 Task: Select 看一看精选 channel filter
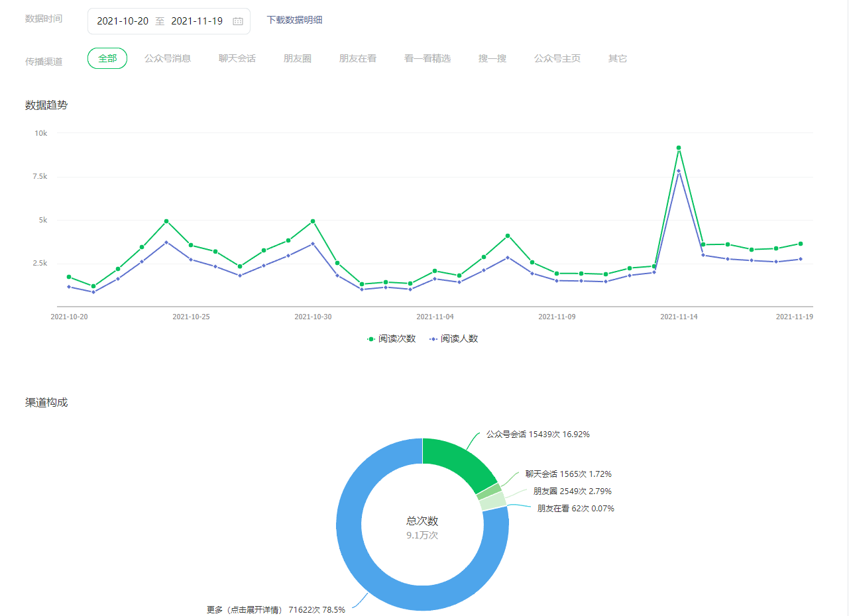pos(427,58)
